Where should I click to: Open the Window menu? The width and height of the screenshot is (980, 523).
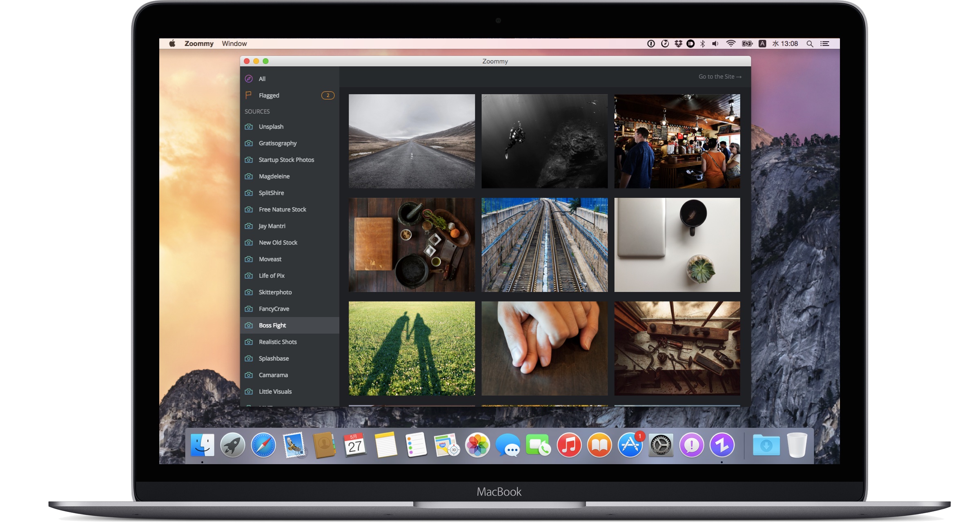coord(234,44)
